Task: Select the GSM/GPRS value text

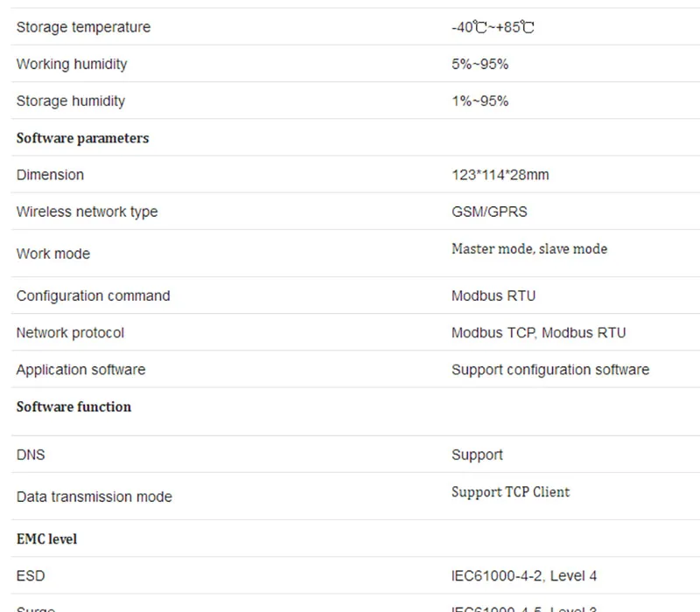Action: coord(489,212)
